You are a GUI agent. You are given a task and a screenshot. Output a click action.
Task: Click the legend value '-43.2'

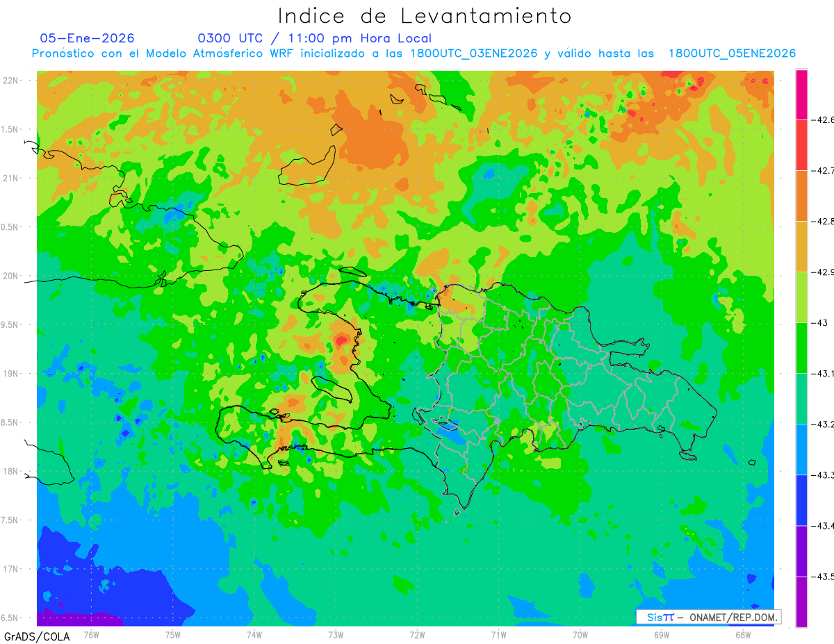tap(824, 424)
